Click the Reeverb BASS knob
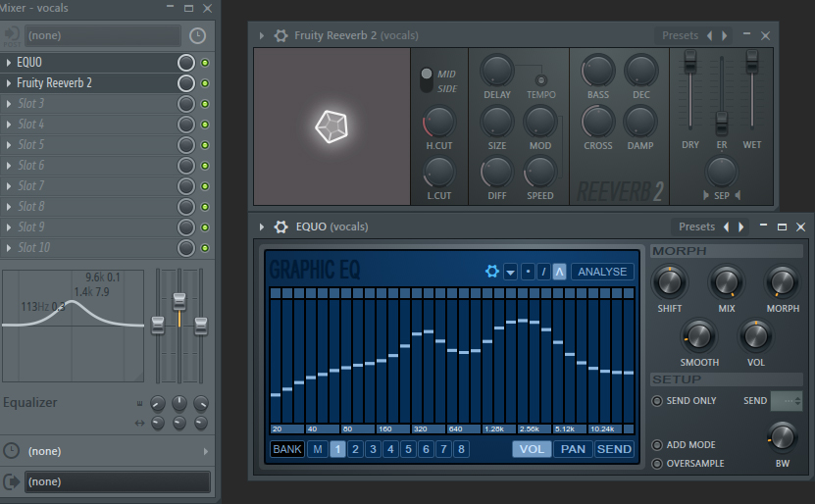This screenshot has height=504, width=815. tap(597, 72)
